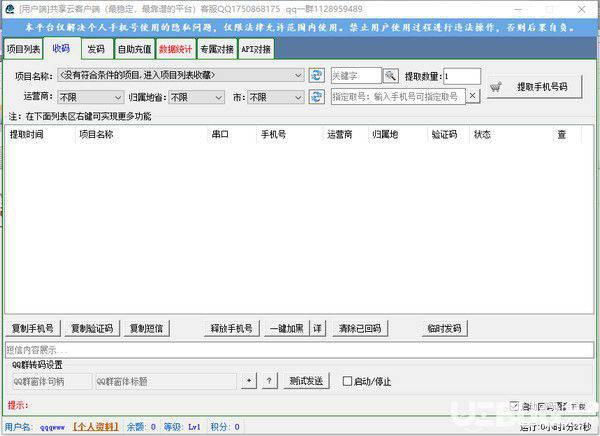
Task: Click the plus button beside QQ群窗体标题
Action: (x=249, y=381)
